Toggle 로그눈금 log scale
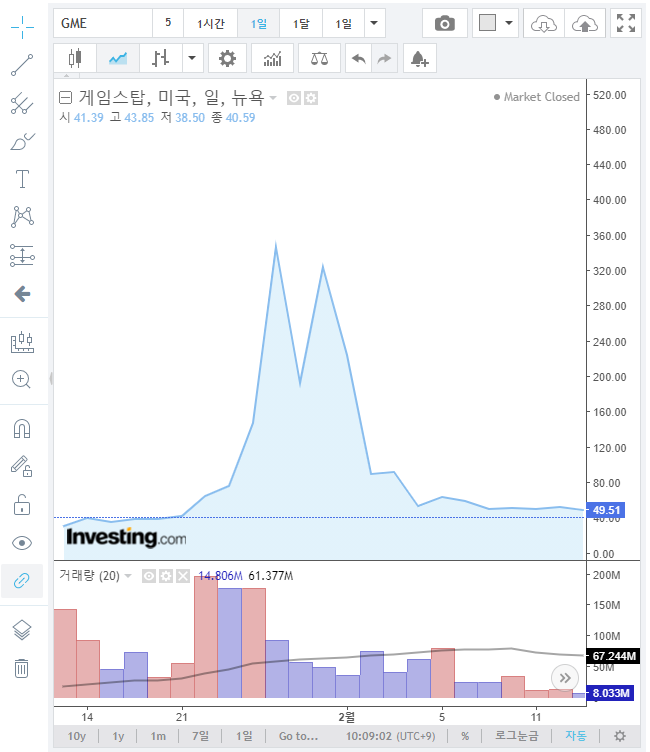650x752 pixels. tap(517, 736)
